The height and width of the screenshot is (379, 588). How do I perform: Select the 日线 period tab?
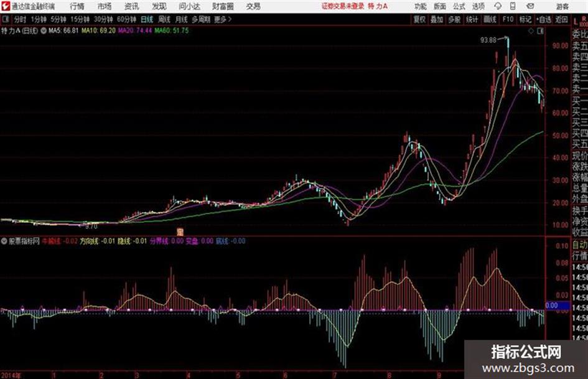[x=147, y=19]
